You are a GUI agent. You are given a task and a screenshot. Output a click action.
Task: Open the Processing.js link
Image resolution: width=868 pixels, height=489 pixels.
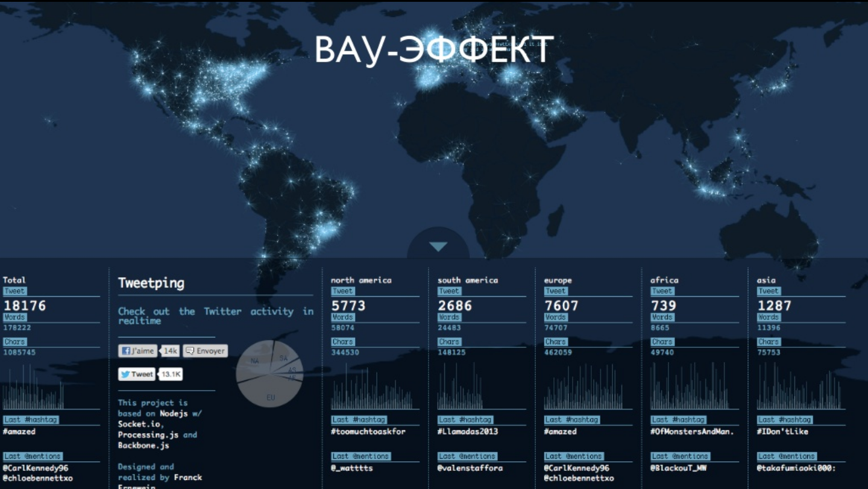149,435
